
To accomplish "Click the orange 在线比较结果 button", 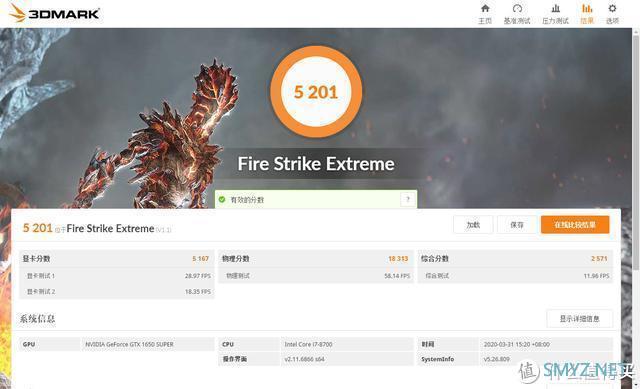I will (x=575, y=225).
